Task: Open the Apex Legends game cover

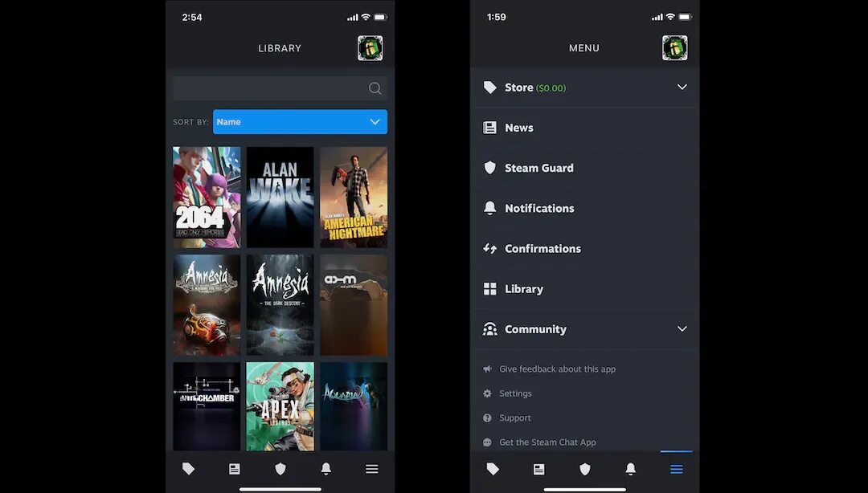Action: [x=280, y=406]
